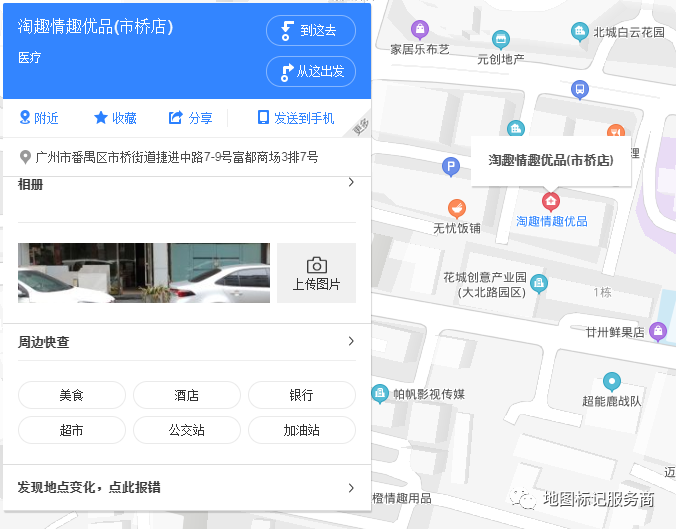Click the 北城白云花园 map marker
The height and width of the screenshot is (529, 676).
(579, 32)
